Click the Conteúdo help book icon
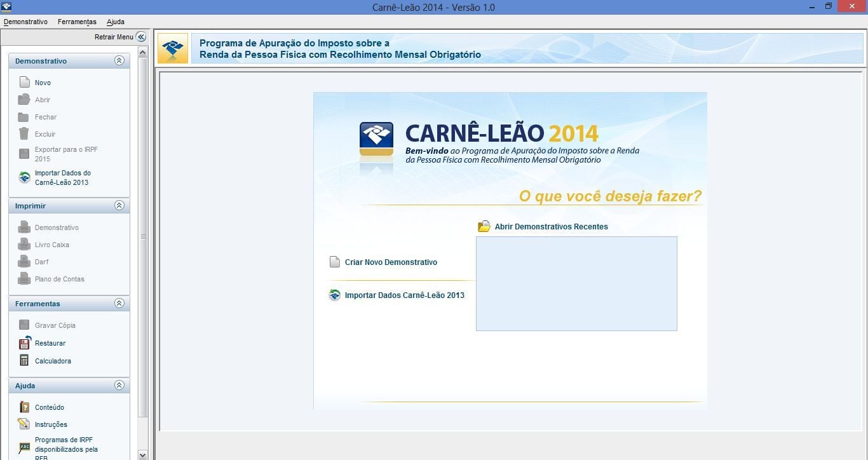This screenshot has width=868, height=460. pos(24,407)
